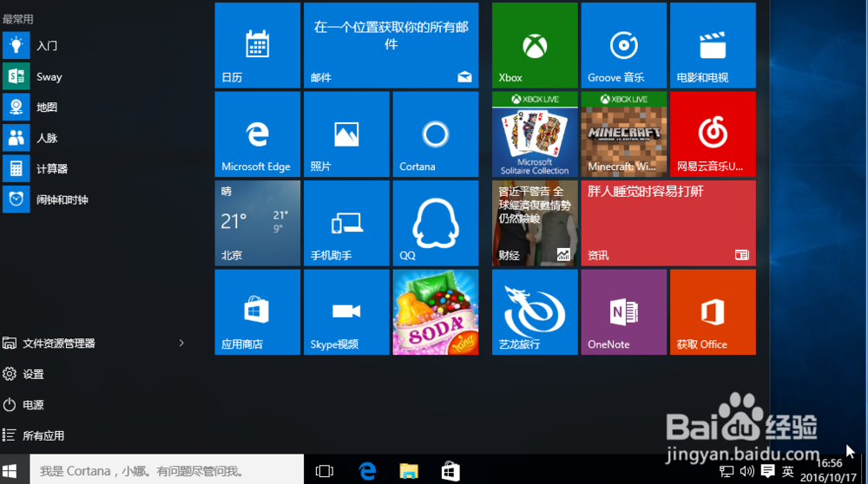The height and width of the screenshot is (484, 868).
Task: Switch input language via 英 indicator
Action: click(x=788, y=471)
